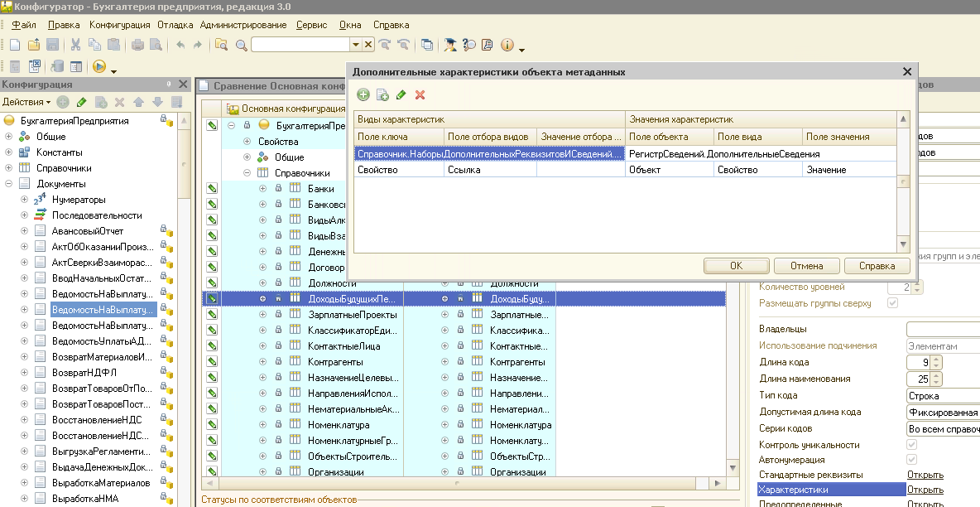Open the Действия dropdown in the Конфигурация panel

tap(26, 102)
